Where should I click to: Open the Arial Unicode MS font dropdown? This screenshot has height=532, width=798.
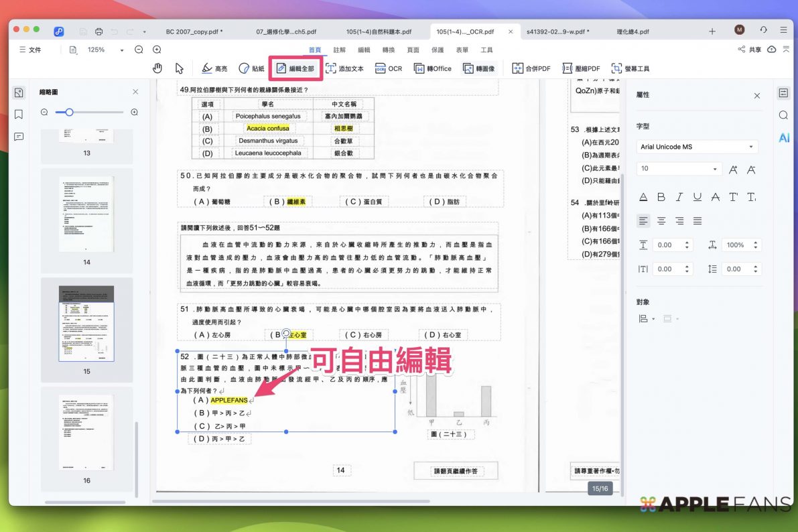point(697,147)
